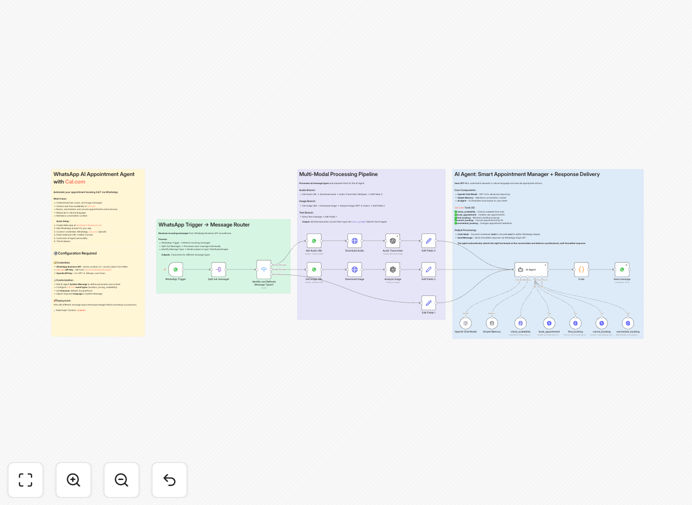Open the Analyze Image node
Image resolution: width=692 pixels, height=505 pixels.
[x=392, y=269]
